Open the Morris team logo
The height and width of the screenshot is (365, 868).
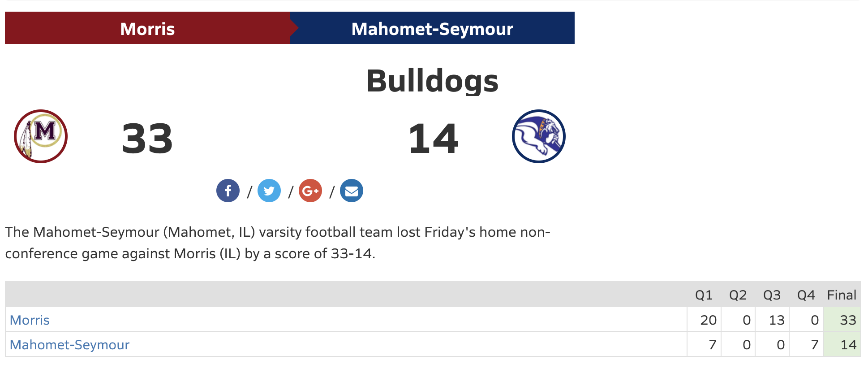(x=41, y=136)
